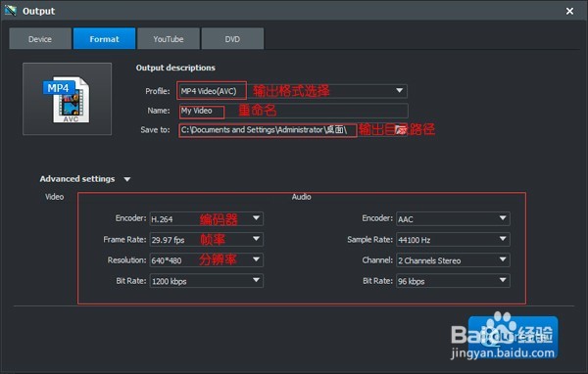Screen dimensions: 588x374
Task: Click the Output window app icon
Action: click(11, 11)
